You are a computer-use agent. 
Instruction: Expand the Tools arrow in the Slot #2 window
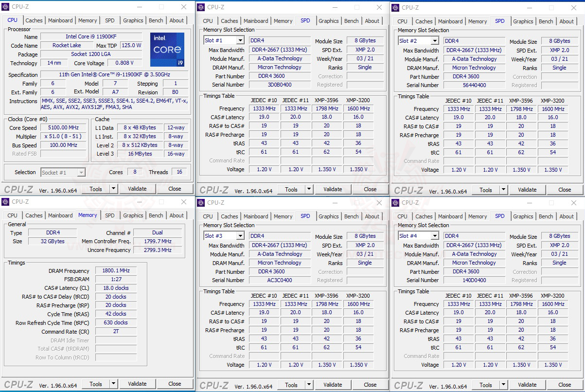[504, 190]
